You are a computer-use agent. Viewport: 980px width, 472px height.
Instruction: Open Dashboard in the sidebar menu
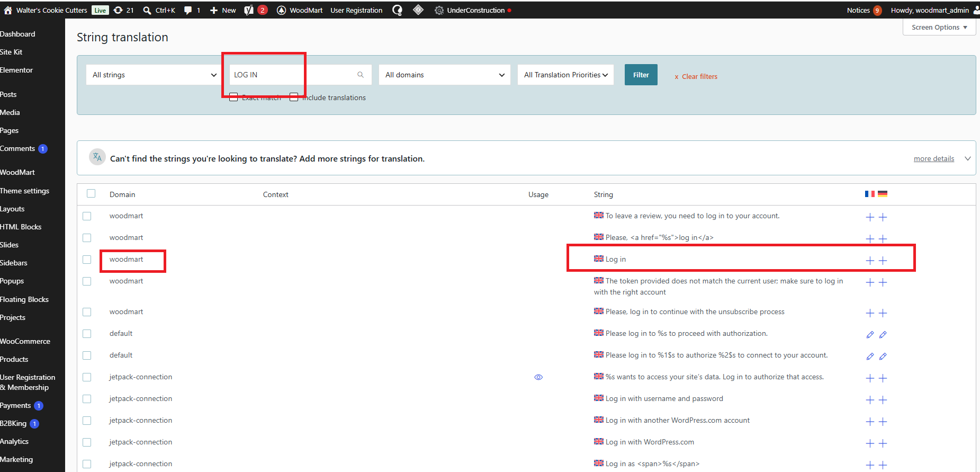coord(17,34)
